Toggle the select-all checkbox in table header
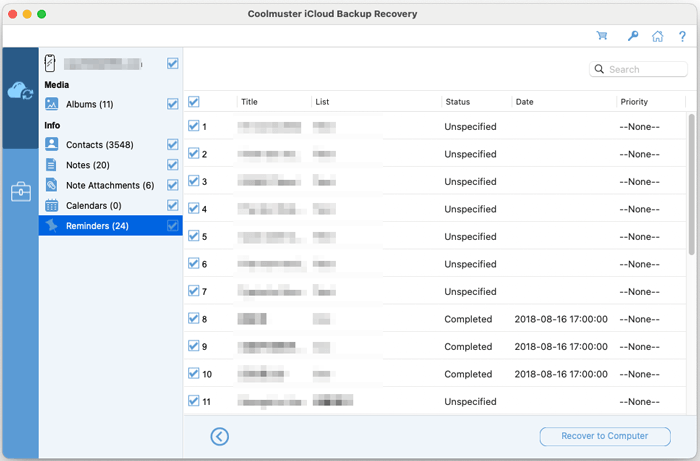The height and width of the screenshot is (461, 700). (193, 102)
